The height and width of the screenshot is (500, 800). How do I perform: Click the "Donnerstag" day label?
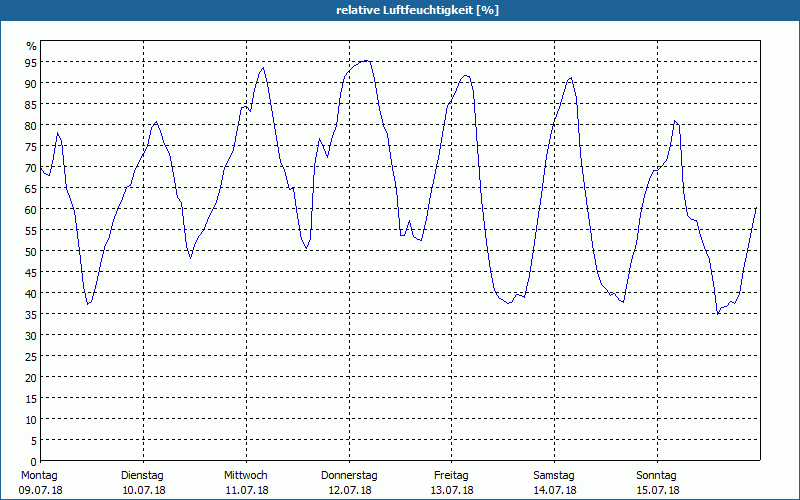(349, 475)
